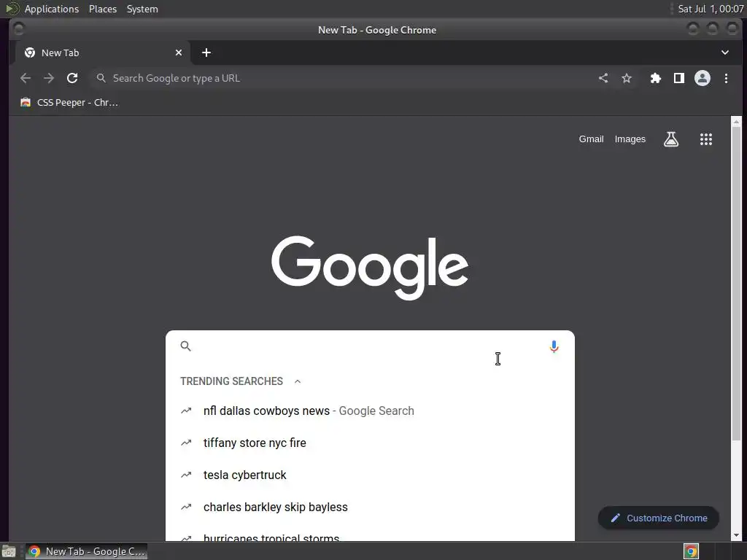Click the browser forward arrow
The height and width of the screenshot is (560, 747).
[x=49, y=78]
